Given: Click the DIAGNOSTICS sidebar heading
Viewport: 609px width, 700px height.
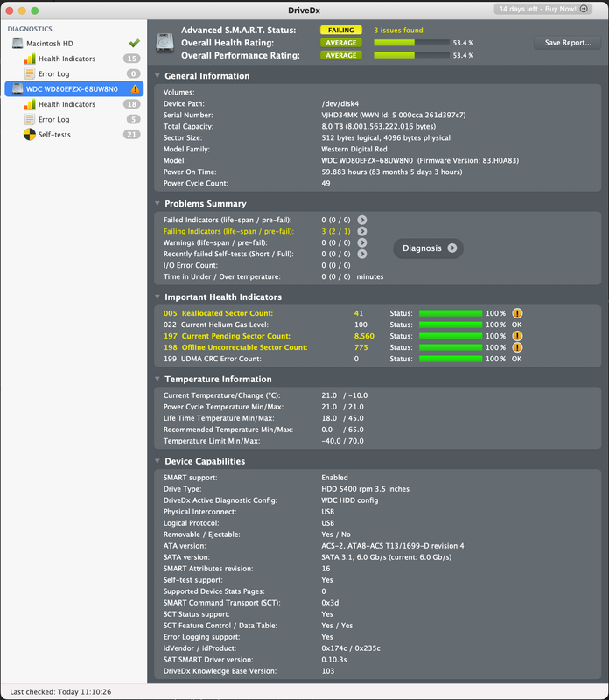Looking at the screenshot, I should pyautogui.click(x=30, y=29).
